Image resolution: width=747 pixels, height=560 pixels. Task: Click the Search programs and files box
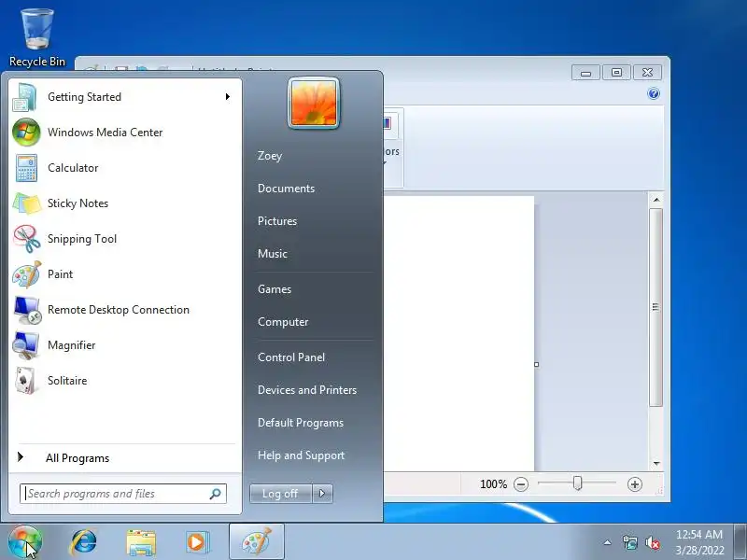(x=123, y=494)
